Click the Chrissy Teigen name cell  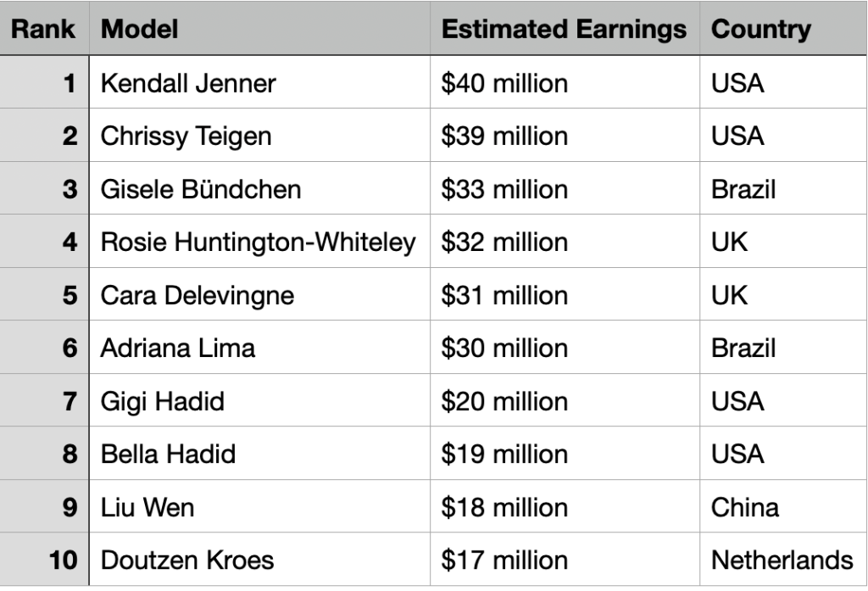pos(186,136)
